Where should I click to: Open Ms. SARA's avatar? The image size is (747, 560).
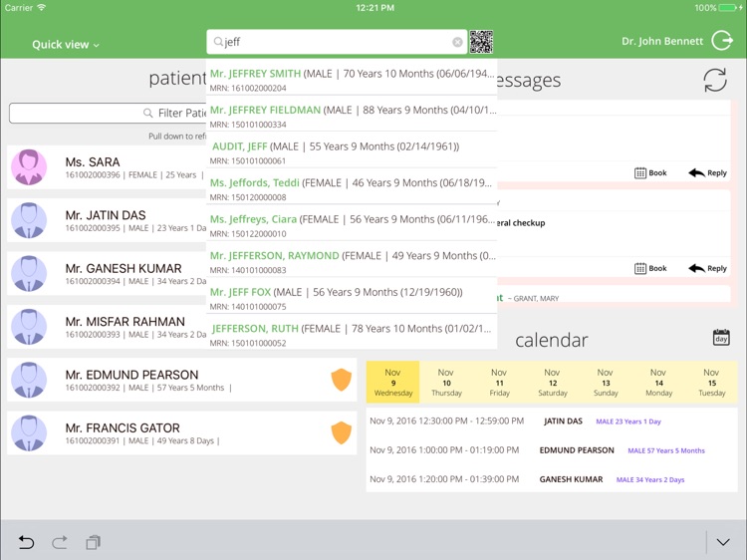(x=29, y=166)
